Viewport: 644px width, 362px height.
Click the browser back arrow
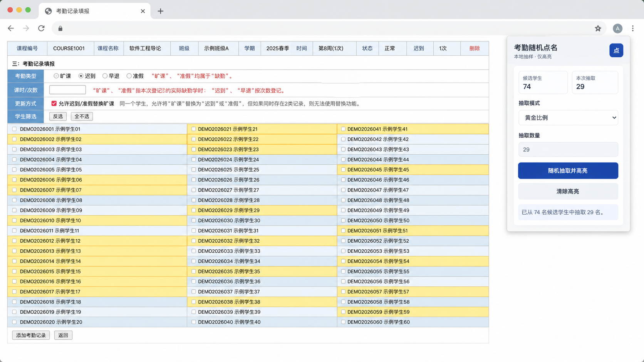pyautogui.click(x=11, y=28)
